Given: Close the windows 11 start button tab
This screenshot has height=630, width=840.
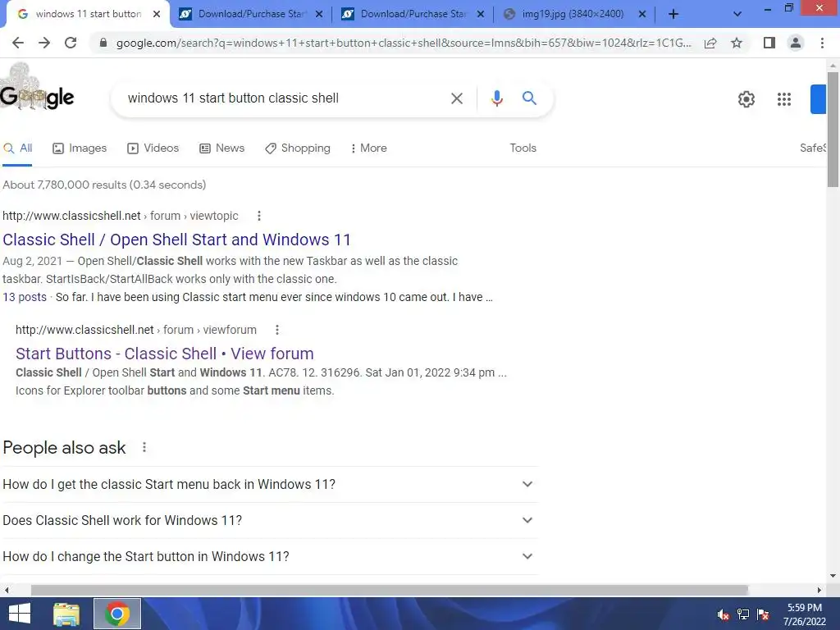Looking at the screenshot, I should (157, 15).
